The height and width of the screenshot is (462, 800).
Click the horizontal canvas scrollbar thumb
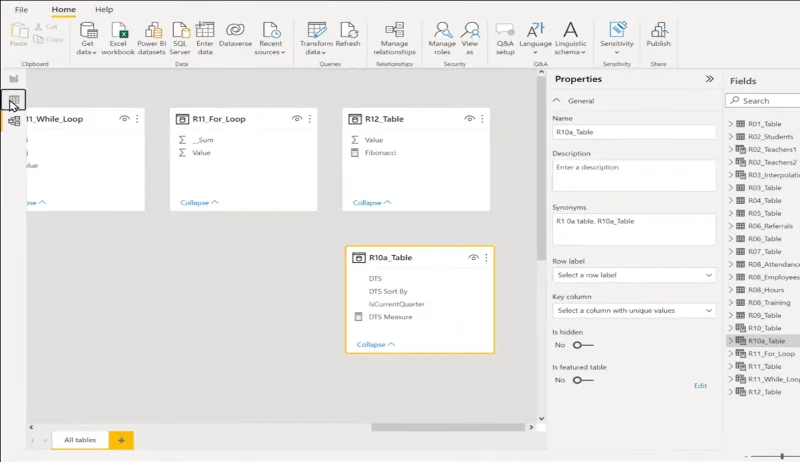click(447, 427)
